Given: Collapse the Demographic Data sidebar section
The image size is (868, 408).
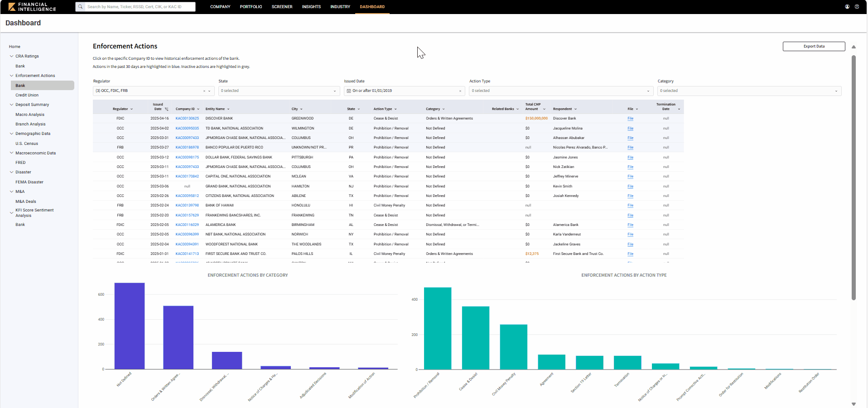Looking at the screenshot, I should pyautogui.click(x=11, y=134).
